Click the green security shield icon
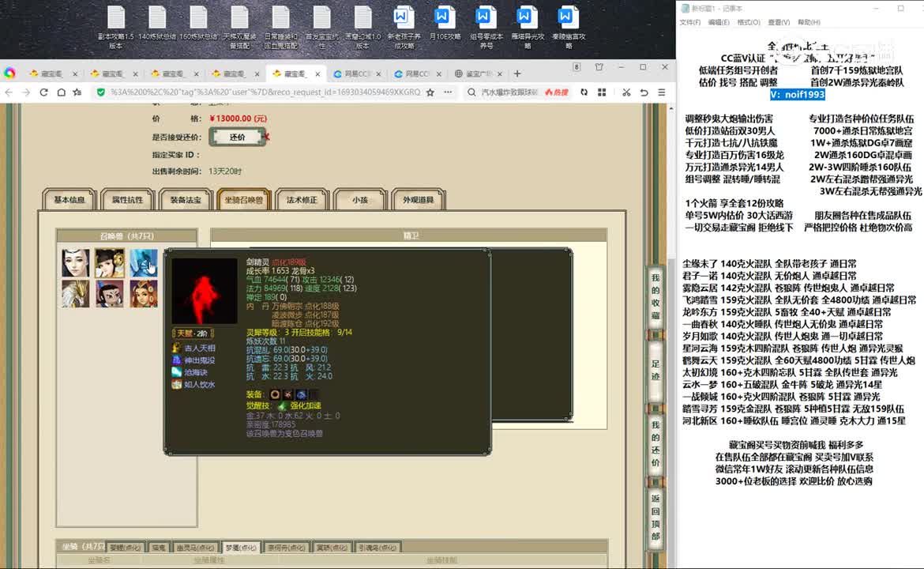 pyautogui.click(x=101, y=92)
